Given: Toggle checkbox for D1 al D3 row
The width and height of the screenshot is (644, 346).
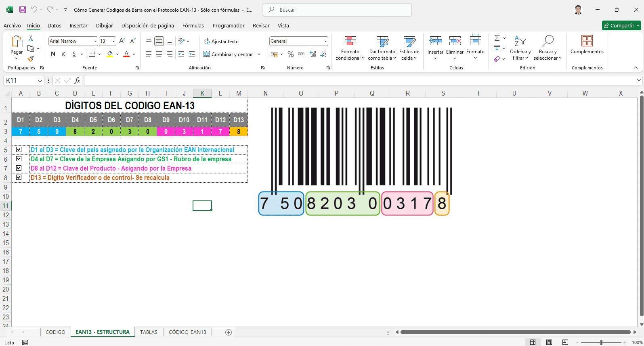Looking at the screenshot, I should pos(19,150).
